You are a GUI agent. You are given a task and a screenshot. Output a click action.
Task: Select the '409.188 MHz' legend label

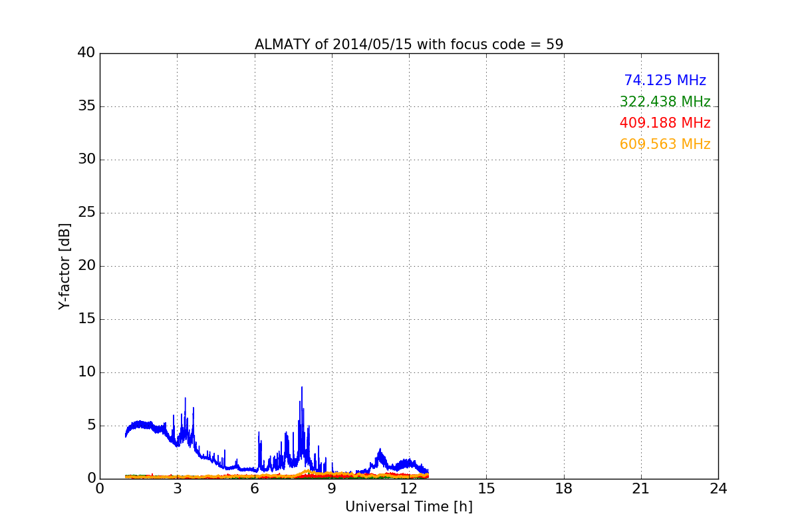click(665, 123)
